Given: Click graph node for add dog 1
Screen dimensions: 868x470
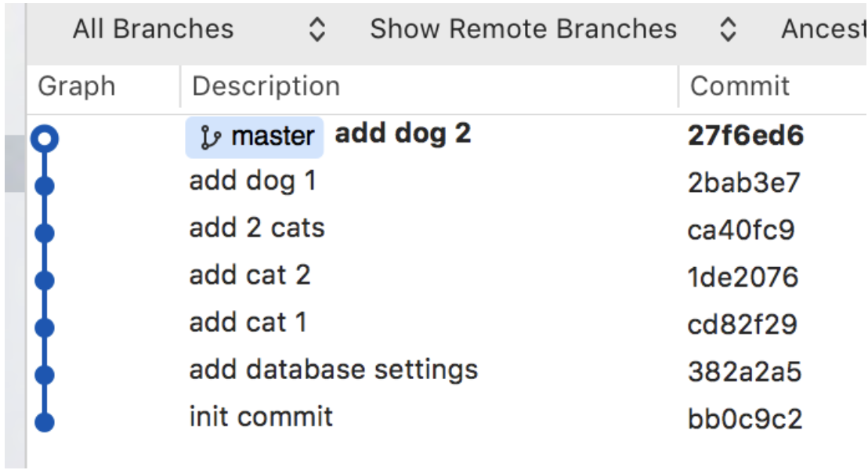Looking at the screenshot, I should click(x=45, y=186).
